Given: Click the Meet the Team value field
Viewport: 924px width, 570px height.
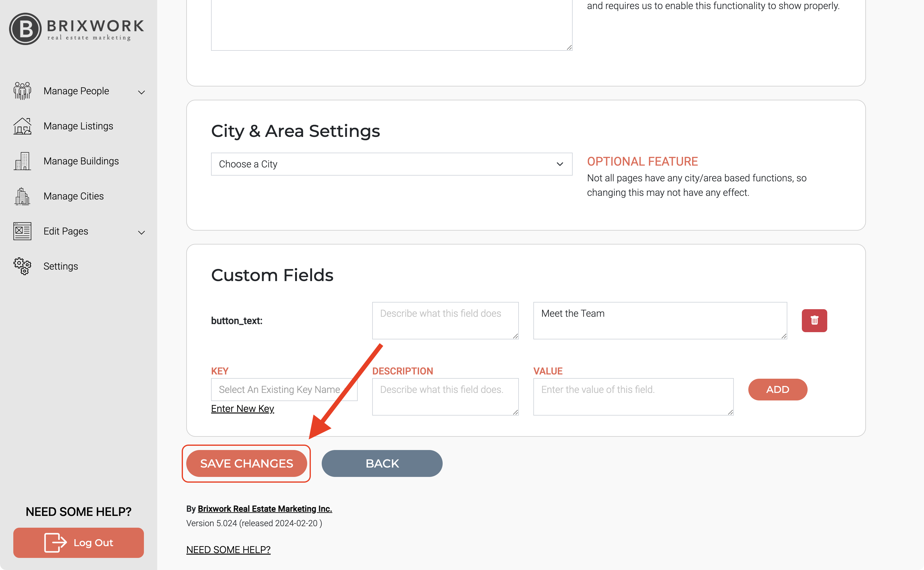Looking at the screenshot, I should point(660,320).
